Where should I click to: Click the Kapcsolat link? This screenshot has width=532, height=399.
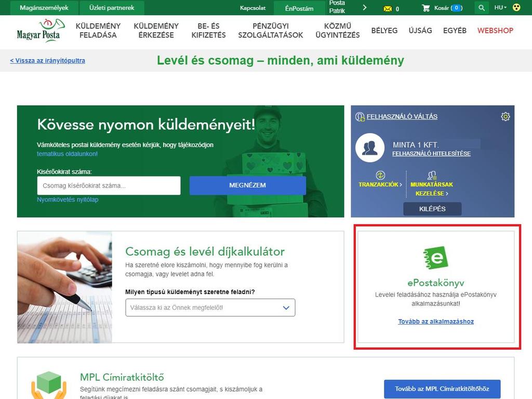(253, 8)
